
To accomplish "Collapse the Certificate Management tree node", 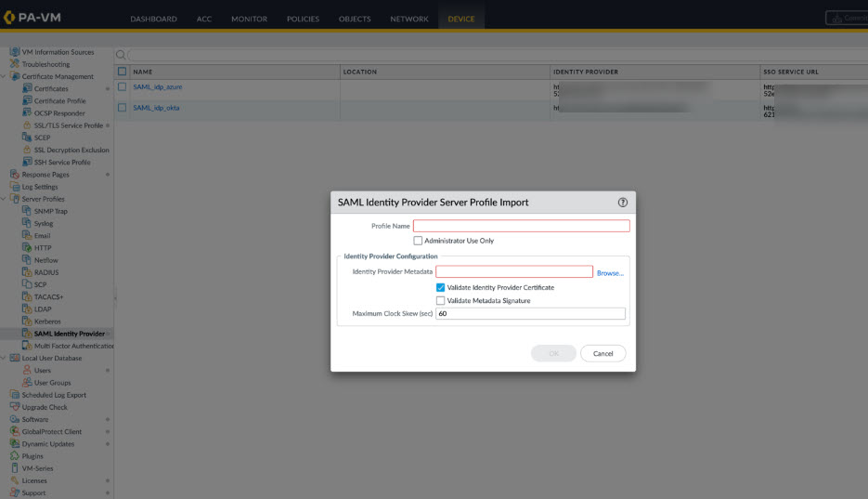I will point(4,76).
